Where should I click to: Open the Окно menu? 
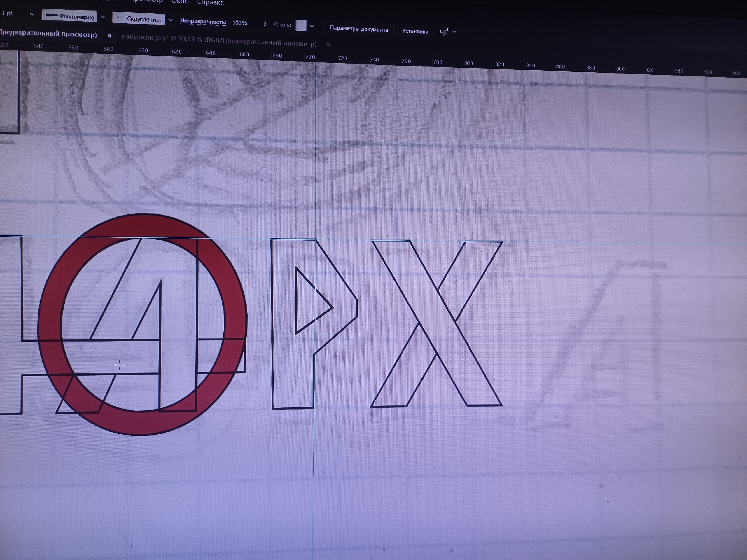tap(180, 2)
